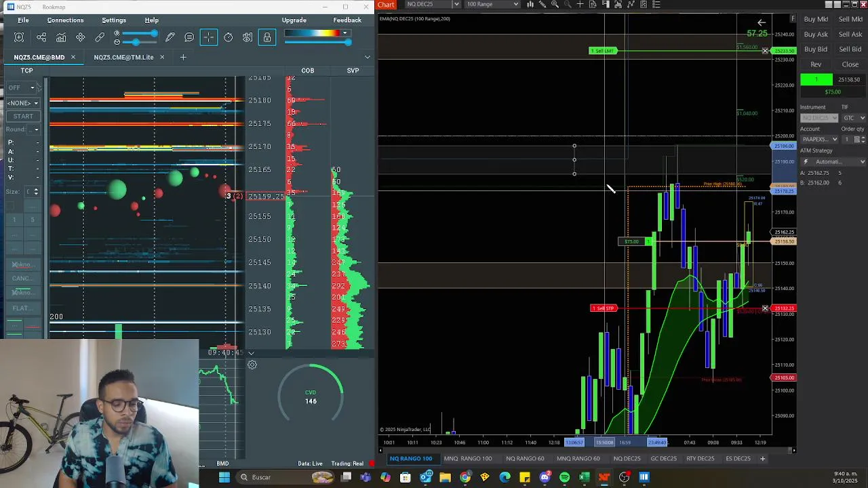Toggle the Chart Trader icon in chart toolbar
Screen dimensions: 868x488
pyautogui.click(x=606, y=4)
